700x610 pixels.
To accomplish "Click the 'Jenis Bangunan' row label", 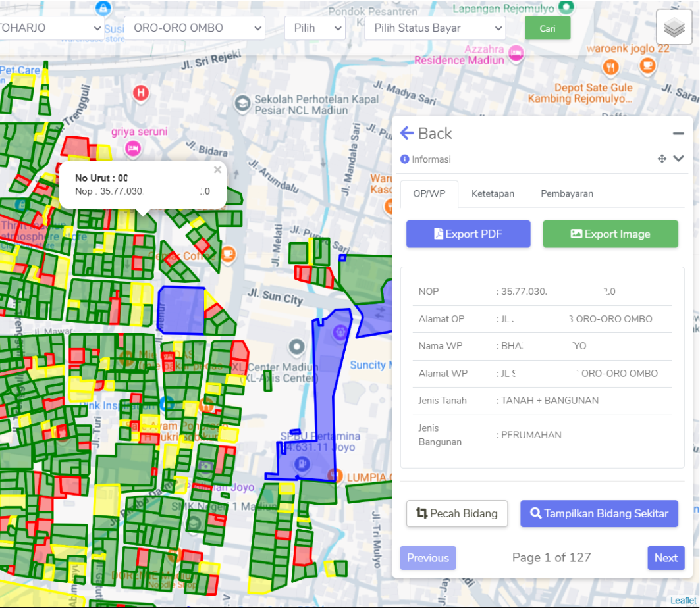I will click(x=440, y=434).
